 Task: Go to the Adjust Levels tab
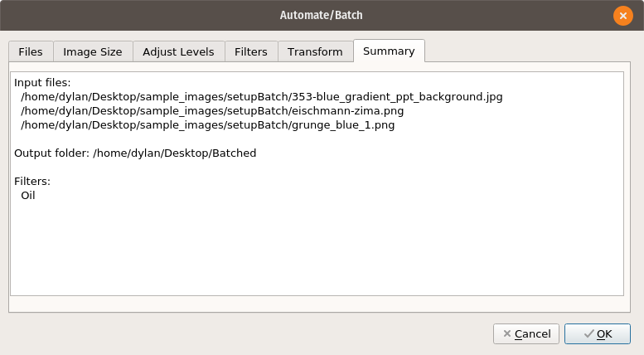pos(178,51)
